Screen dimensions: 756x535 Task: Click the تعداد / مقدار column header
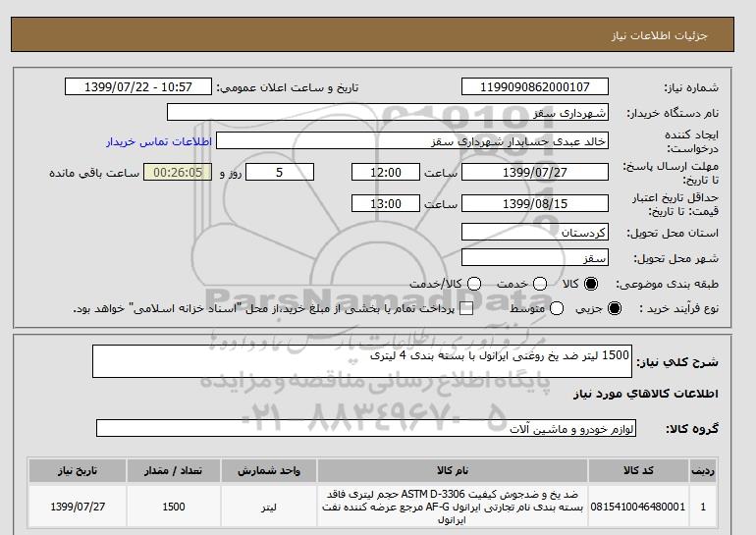click(174, 470)
